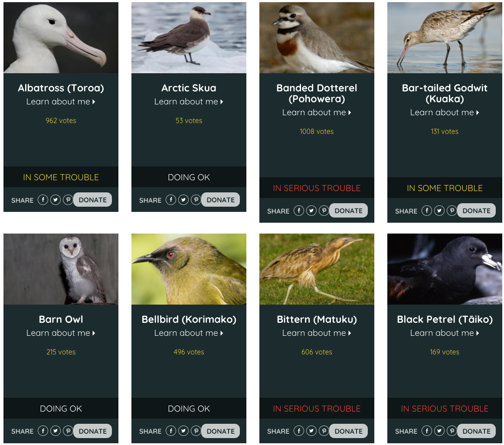The image size is (504, 445).
Task: Share Bellbird on Facebook
Action: (x=171, y=431)
